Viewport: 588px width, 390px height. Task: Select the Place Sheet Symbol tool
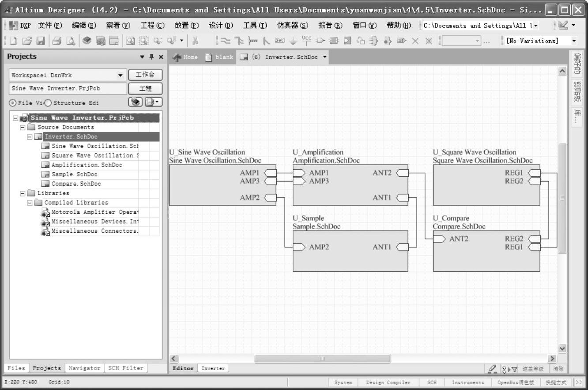point(334,41)
